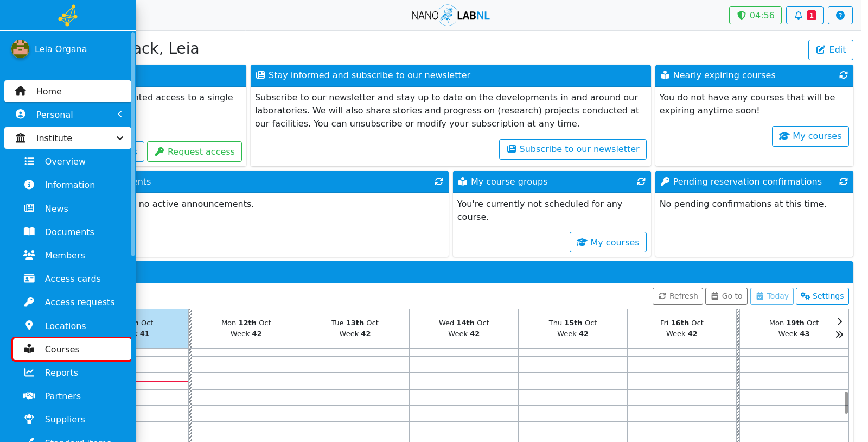The image size is (868, 442).
Task: Refresh the Nearly expiring courses panel
Action: 843,75
